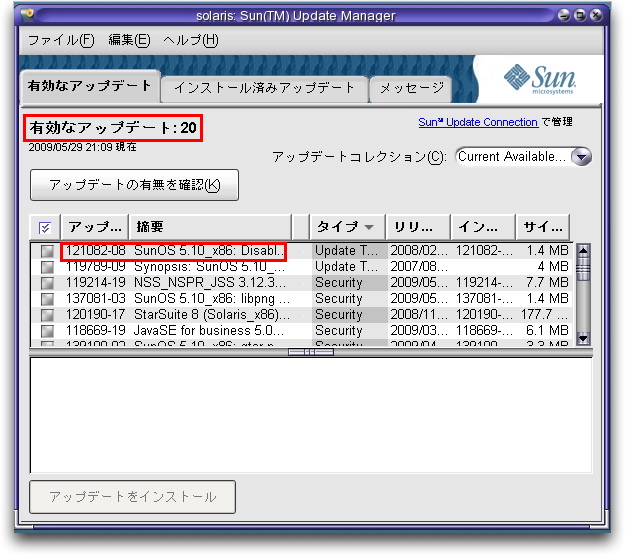Click the split pane divider grip handle
The width and height of the screenshot is (625, 556).
(x=311, y=352)
